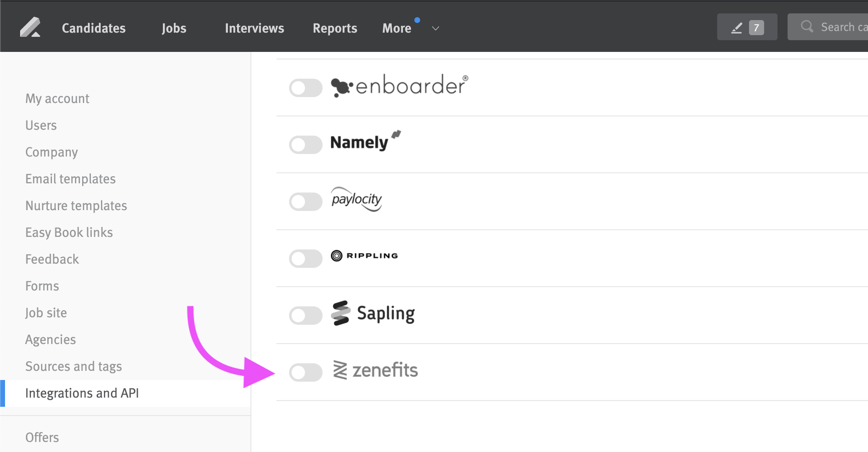
Task: Open My account settings
Action: [57, 98]
